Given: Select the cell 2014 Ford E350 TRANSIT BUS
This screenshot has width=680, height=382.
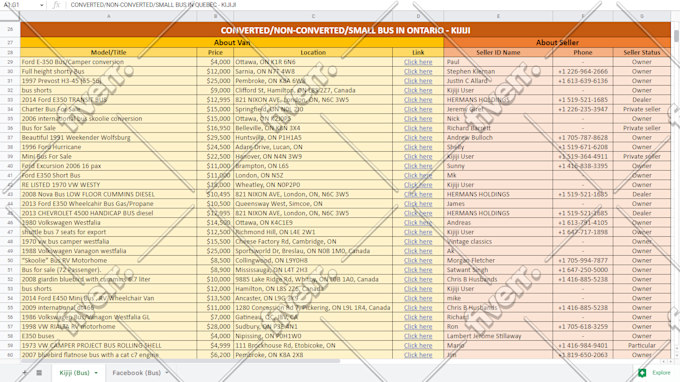Looking at the screenshot, I should pyautogui.click(x=108, y=100).
